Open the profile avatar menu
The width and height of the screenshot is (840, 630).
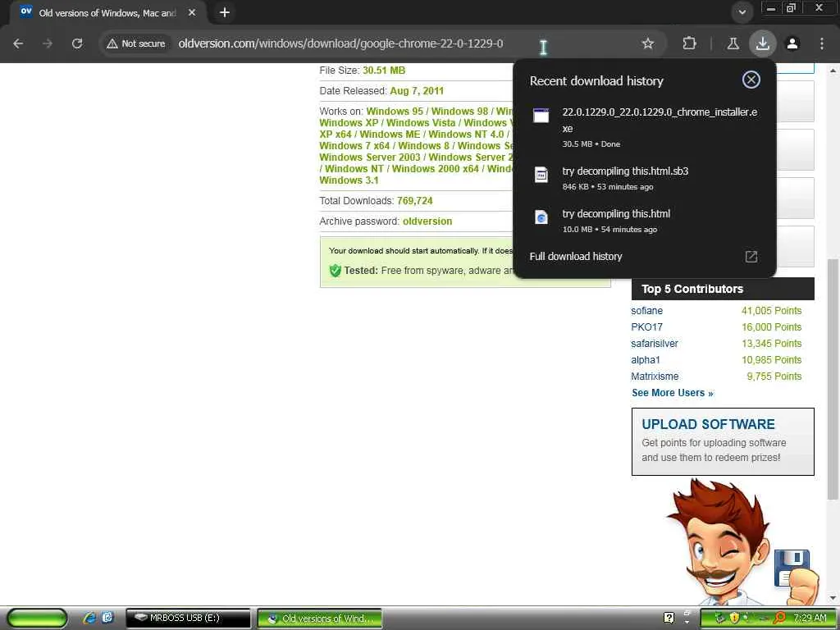pos(792,43)
